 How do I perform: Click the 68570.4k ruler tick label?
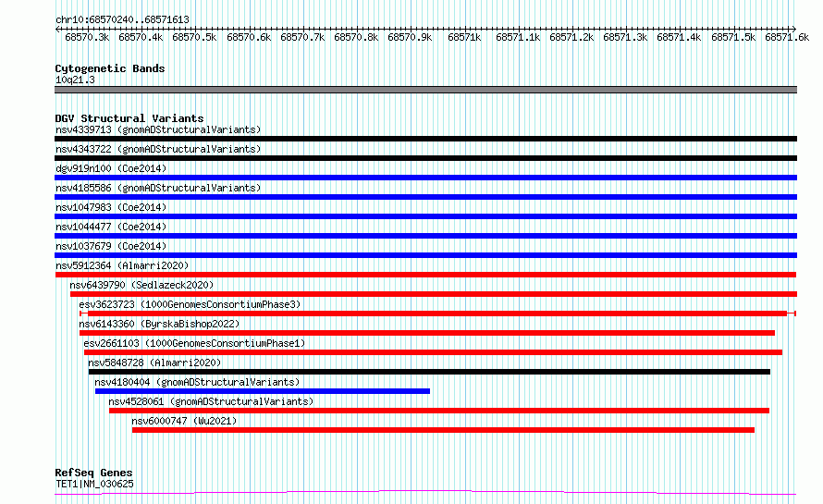(x=141, y=38)
